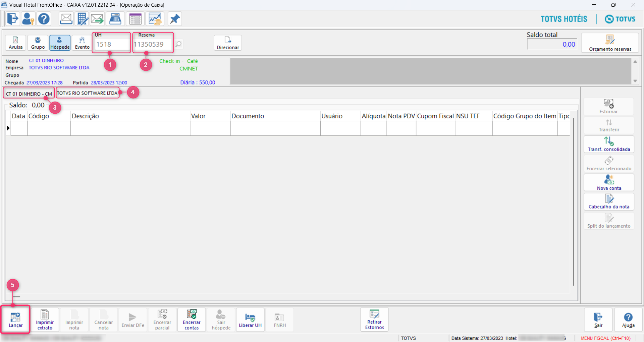Viewport: 644px width, 342px height.
Task: Open the cash register toolbar icon
Action: tap(115, 19)
